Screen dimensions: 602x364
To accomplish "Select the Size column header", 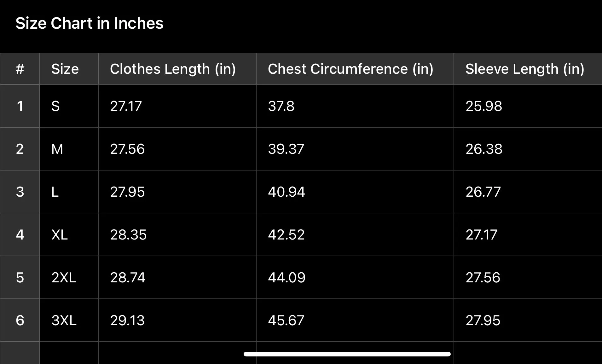I will (x=69, y=69).
